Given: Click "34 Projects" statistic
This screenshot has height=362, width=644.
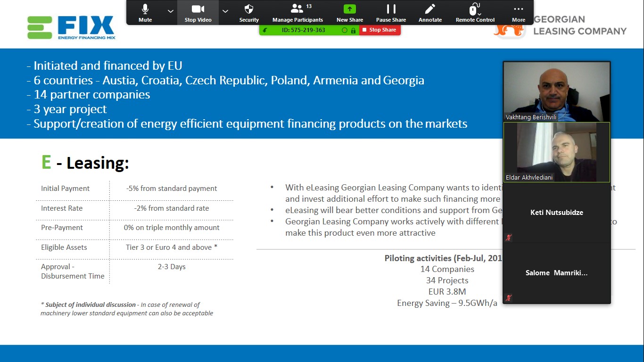Looking at the screenshot, I should tap(447, 280).
